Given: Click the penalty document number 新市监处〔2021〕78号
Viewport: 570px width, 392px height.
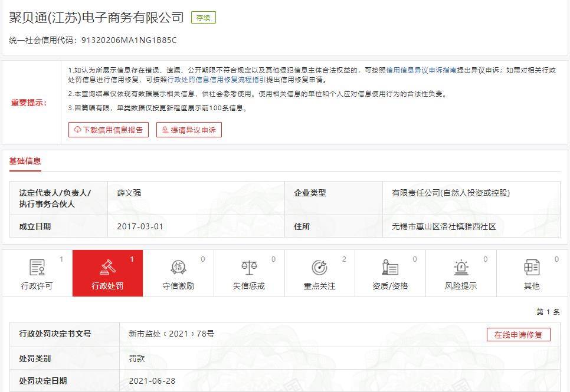Looking at the screenshot, I should coord(172,334).
